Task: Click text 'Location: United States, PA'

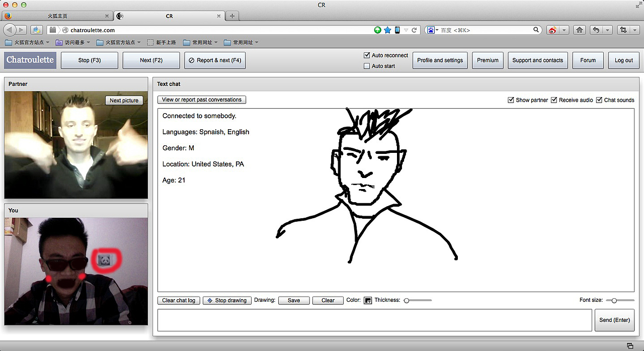Action: [203, 164]
